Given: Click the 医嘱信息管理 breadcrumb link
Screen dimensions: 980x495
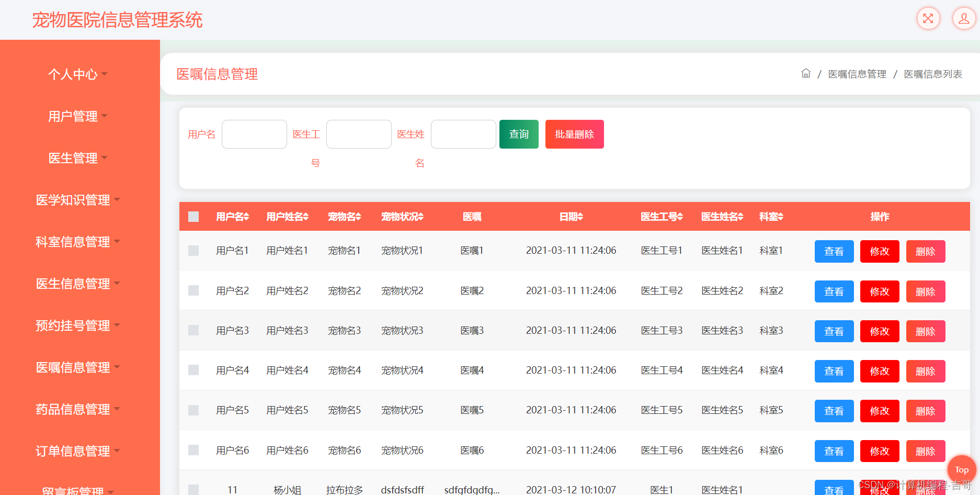Looking at the screenshot, I should point(857,74).
